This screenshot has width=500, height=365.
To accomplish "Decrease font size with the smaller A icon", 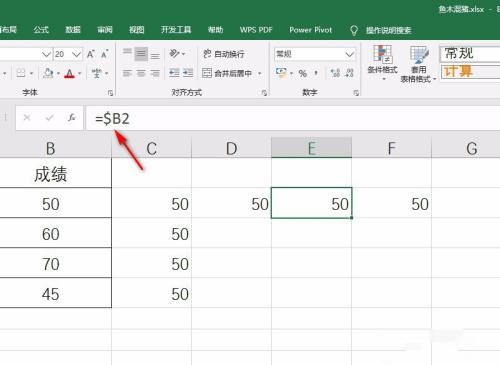I will tap(104, 54).
